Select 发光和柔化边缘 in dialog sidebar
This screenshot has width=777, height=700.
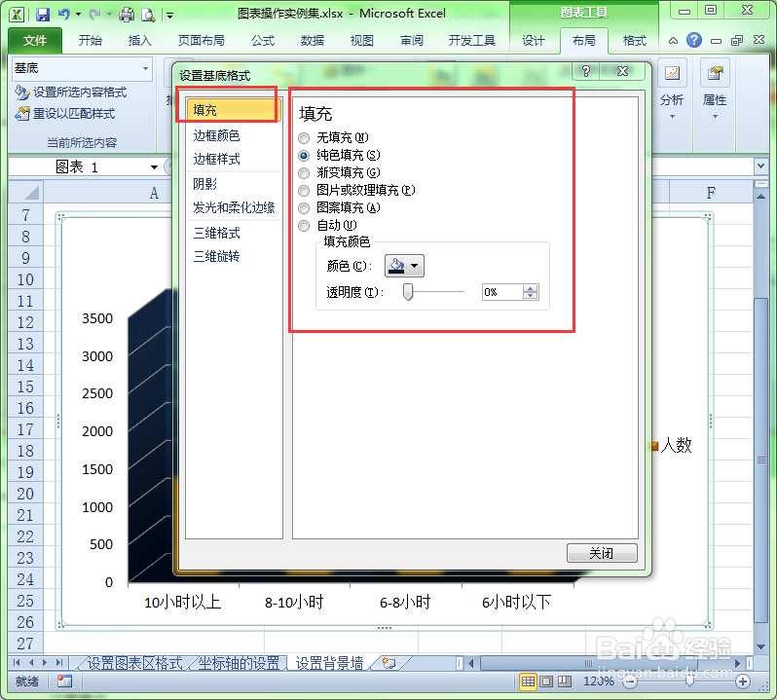234,208
